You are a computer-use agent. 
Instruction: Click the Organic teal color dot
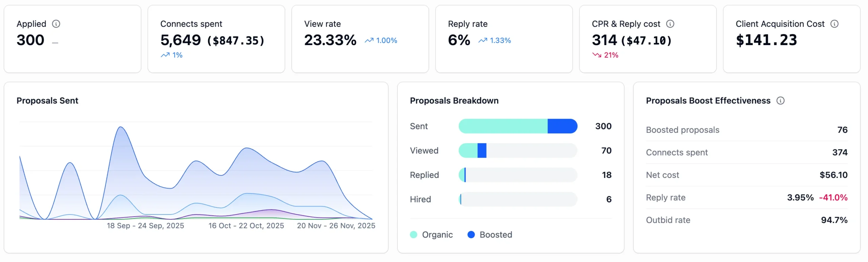[x=414, y=235]
